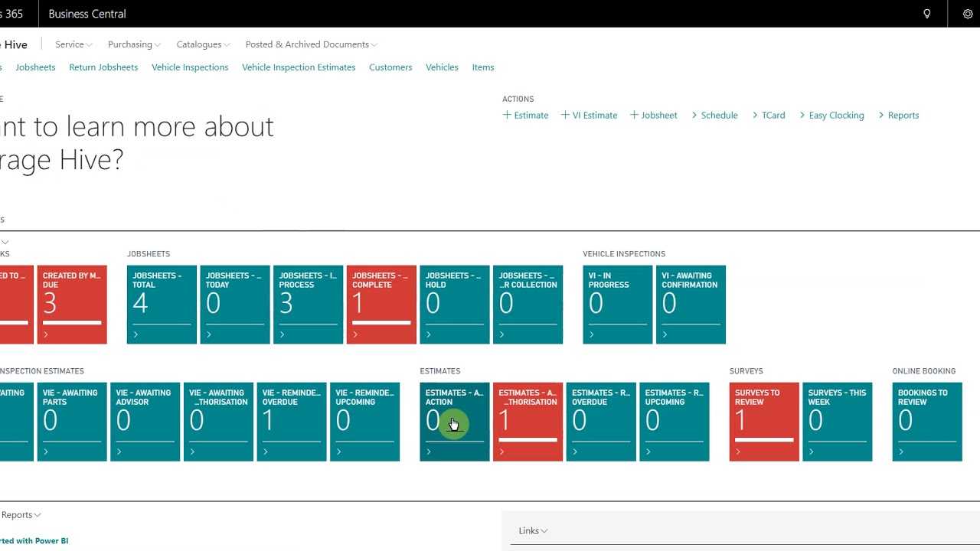980x551 pixels.
Task: Open the Jobsheets Collection tile
Action: pos(528,305)
